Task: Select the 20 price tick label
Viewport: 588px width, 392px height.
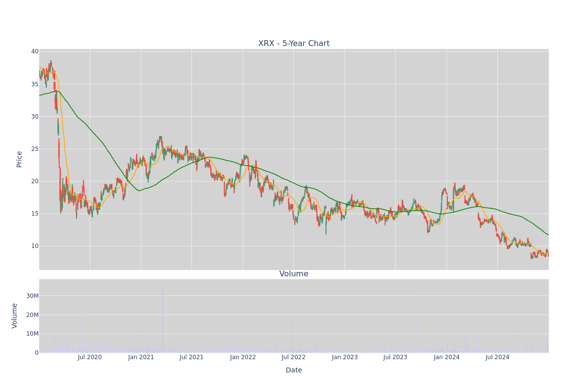Action: point(35,181)
